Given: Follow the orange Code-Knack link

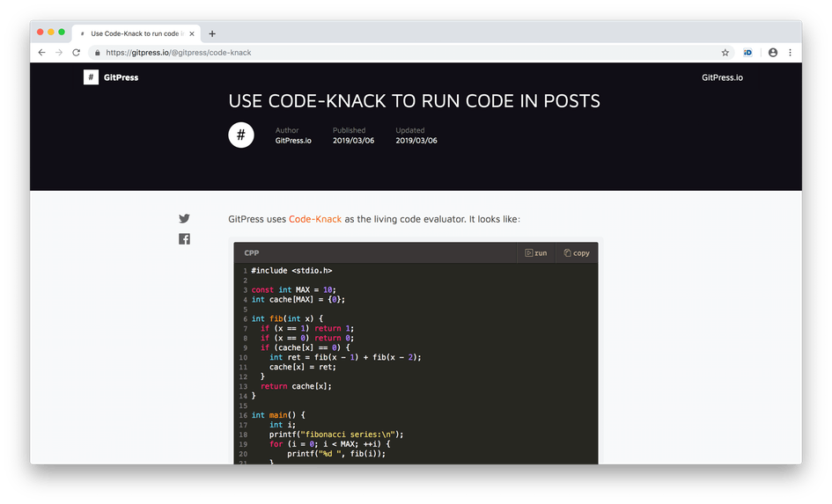Looking at the screenshot, I should point(314,219).
